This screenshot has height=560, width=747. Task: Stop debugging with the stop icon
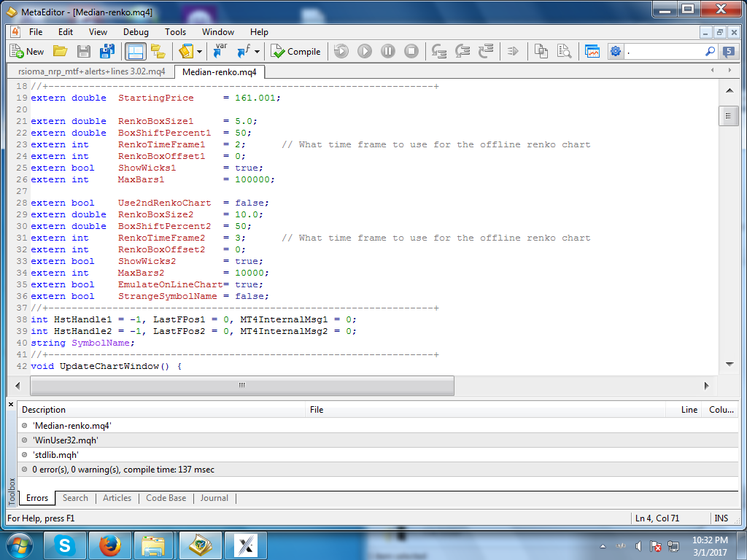(x=411, y=52)
